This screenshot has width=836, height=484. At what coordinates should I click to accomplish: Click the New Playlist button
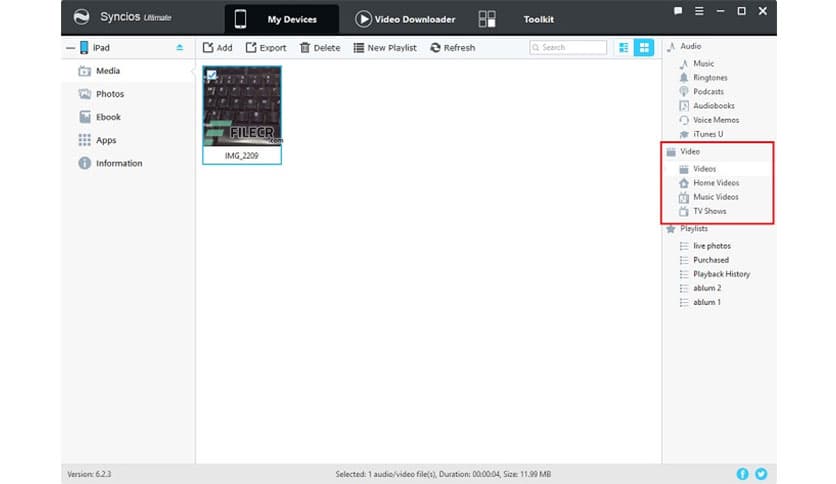[384, 47]
